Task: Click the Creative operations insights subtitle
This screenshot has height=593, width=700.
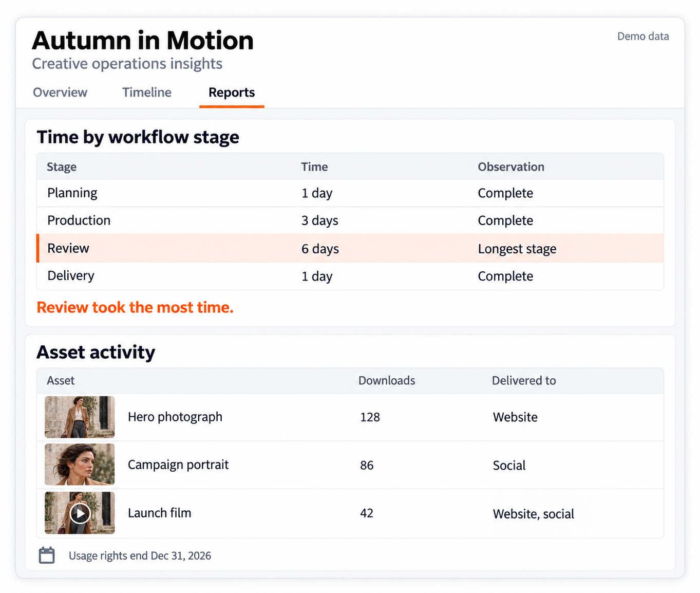Action: point(127,64)
